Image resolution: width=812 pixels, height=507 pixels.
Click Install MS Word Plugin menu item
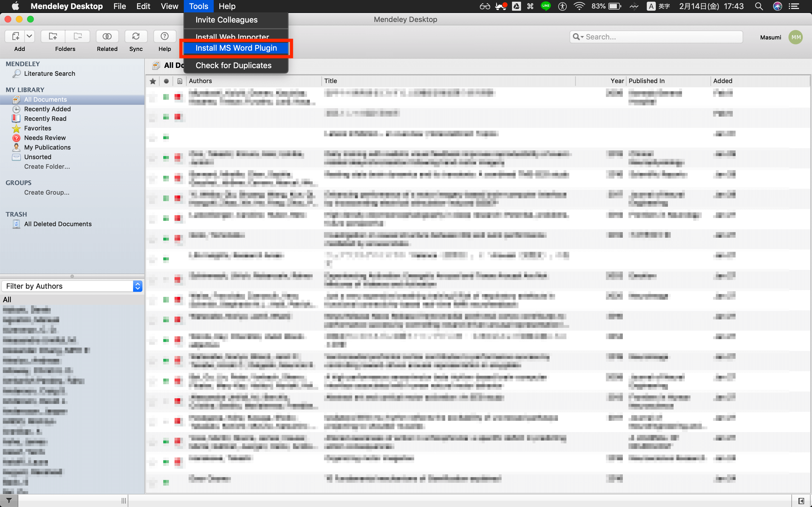236,48
